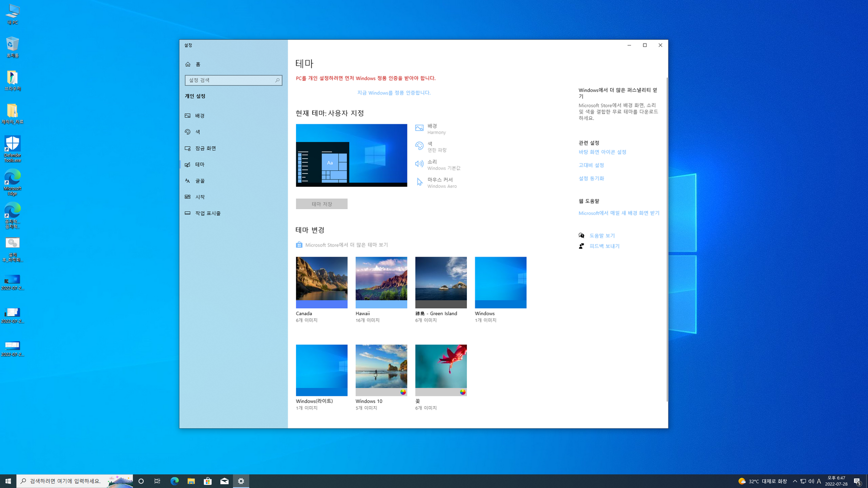This screenshot has width=868, height=488.
Task: Open desktop icon settings link
Action: (603, 152)
